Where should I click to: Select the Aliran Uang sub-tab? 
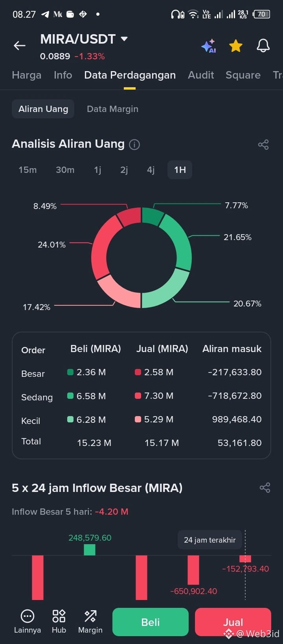[43, 109]
